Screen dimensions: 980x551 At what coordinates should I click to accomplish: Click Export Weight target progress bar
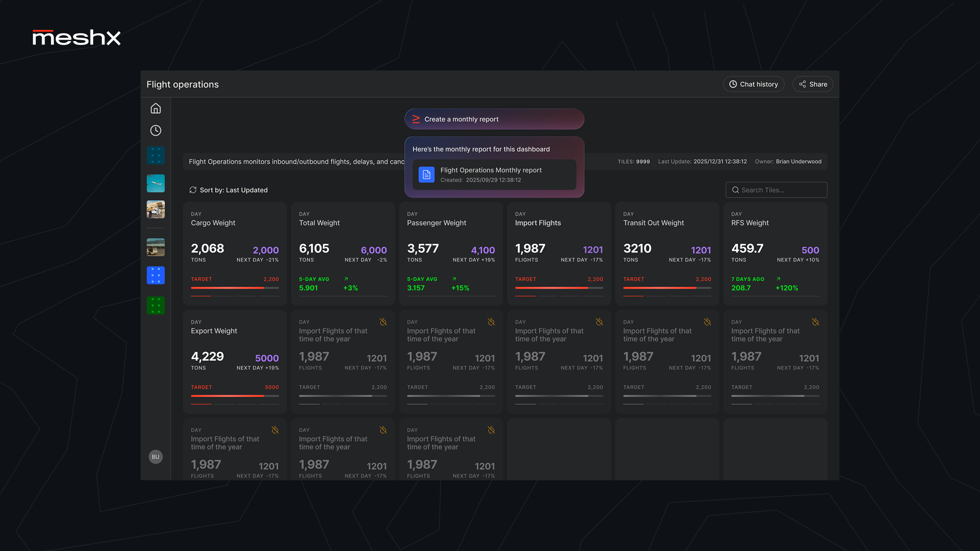coord(235,396)
